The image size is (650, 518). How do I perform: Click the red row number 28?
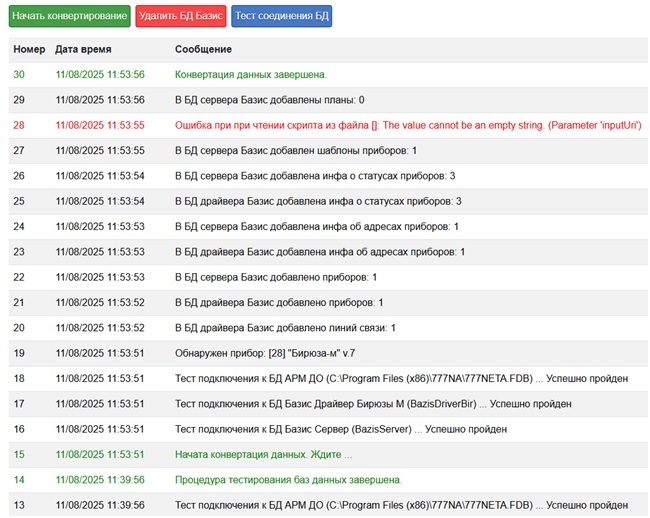click(x=19, y=125)
